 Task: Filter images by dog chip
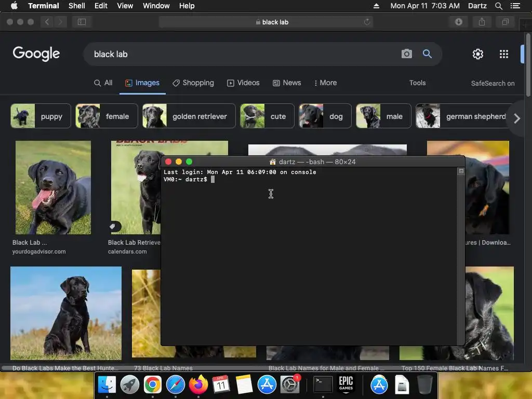pyautogui.click(x=325, y=116)
